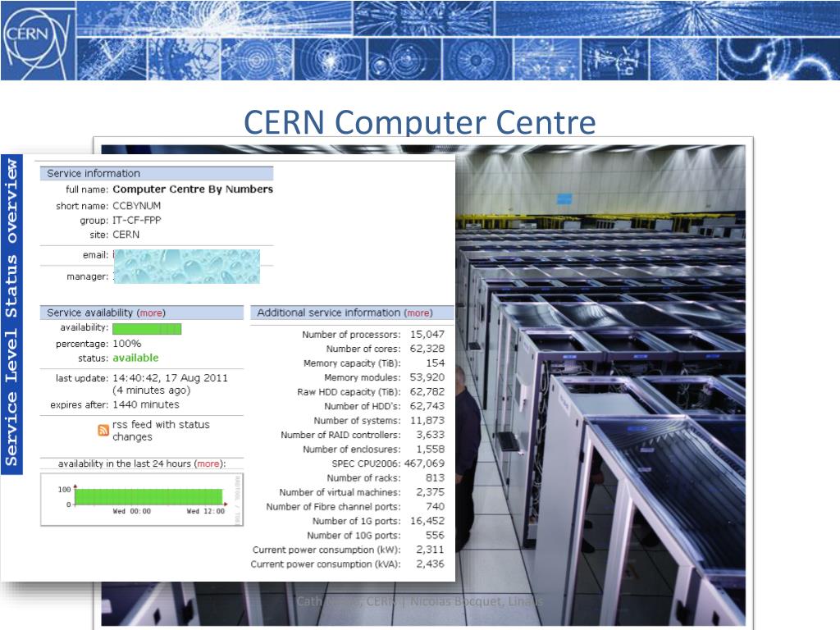Click the Service information section header

(x=157, y=174)
